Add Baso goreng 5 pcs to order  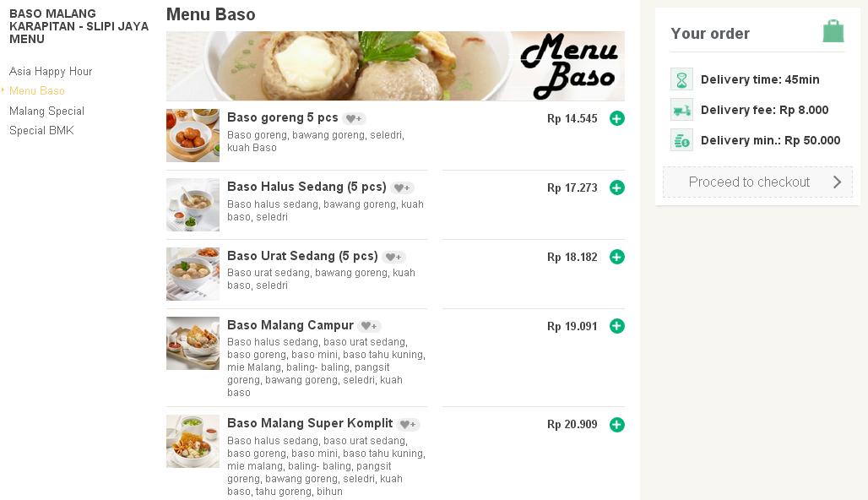click(x=617, y=118)
